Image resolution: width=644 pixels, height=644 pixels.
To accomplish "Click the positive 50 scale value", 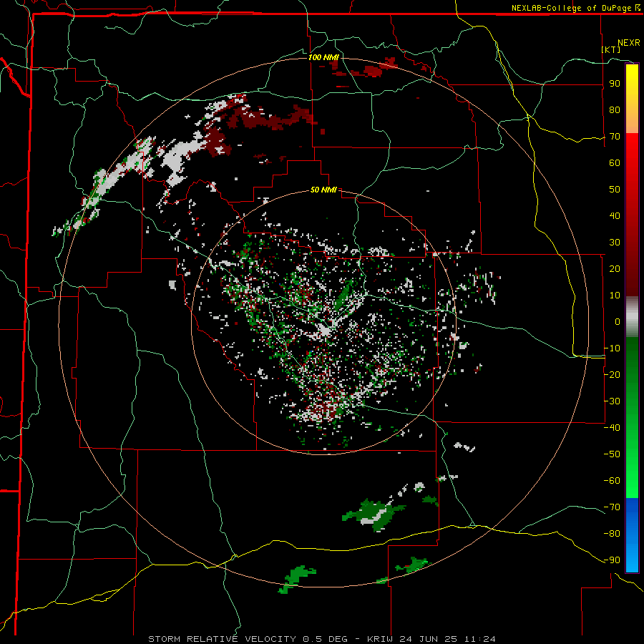I will pos(615,190).
